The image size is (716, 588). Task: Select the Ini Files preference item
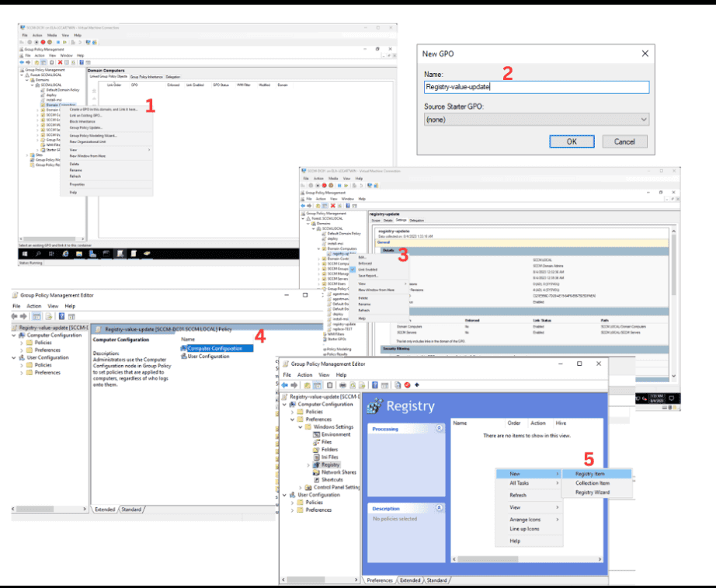coord(332,457)
